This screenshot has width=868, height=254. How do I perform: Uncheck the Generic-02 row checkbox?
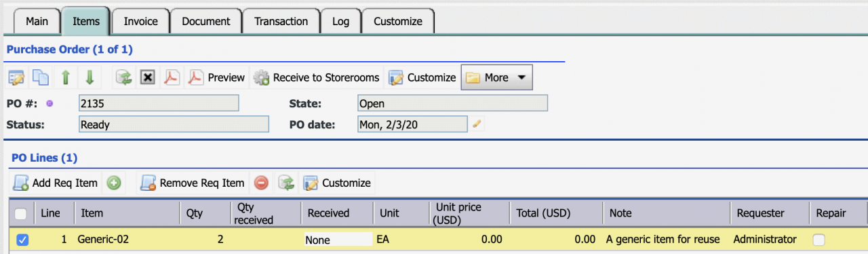click(22, 239)
